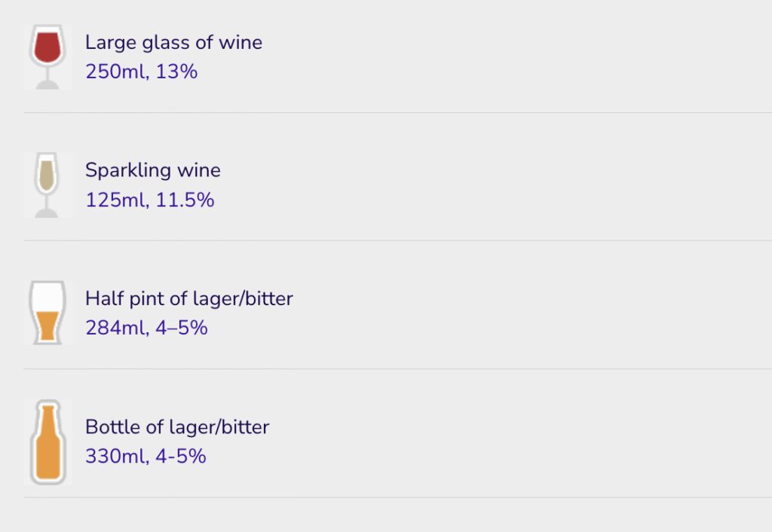Screen dimensions: 772x532
Task: Click the 4-5% strength under bottle
Action: coord(181,456)
